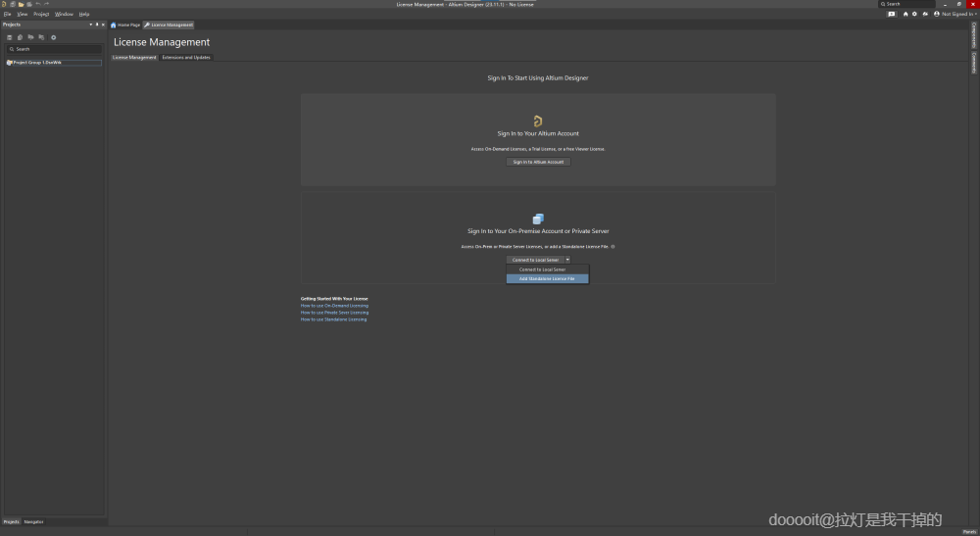
Task: Click the Projects panel search field
Action: (x=54, y=49)
